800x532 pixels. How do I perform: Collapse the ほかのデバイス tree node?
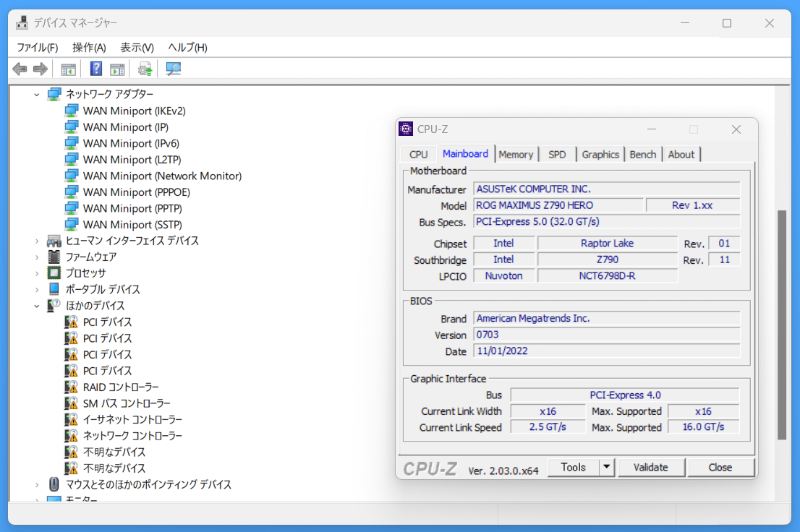pos(37,306)
